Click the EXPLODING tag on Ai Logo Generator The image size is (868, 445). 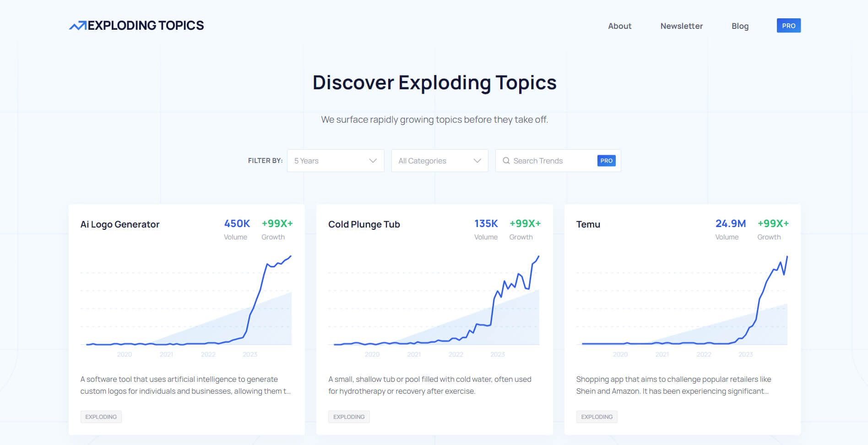101,417
